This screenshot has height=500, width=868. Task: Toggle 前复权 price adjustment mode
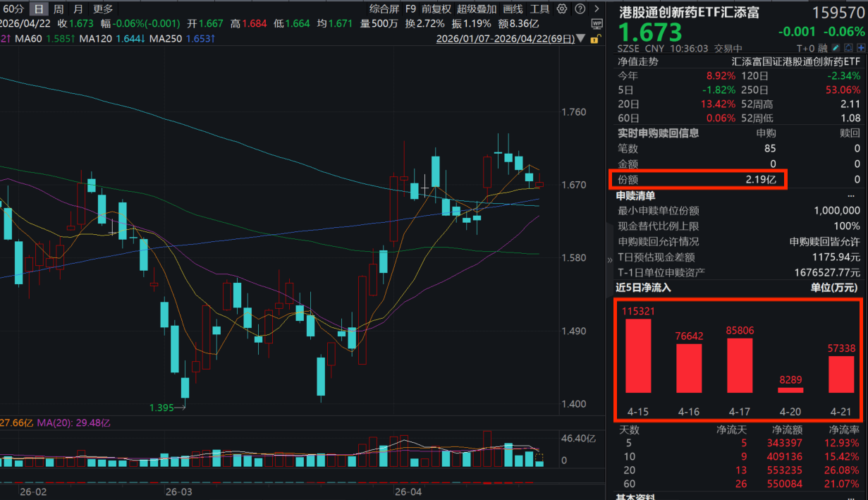[x=436, y=9]
